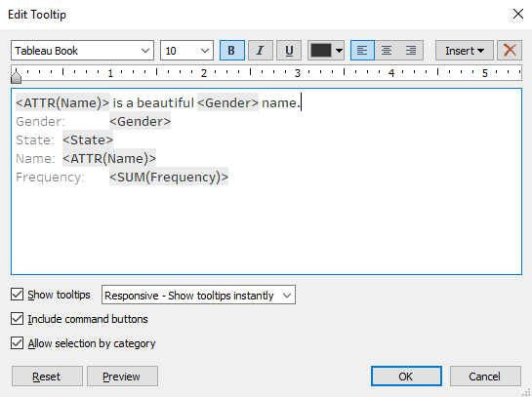The height and width of the screenshot is (397, 532).
Task: Disable Include command buttons
Action: click(17, 319)
